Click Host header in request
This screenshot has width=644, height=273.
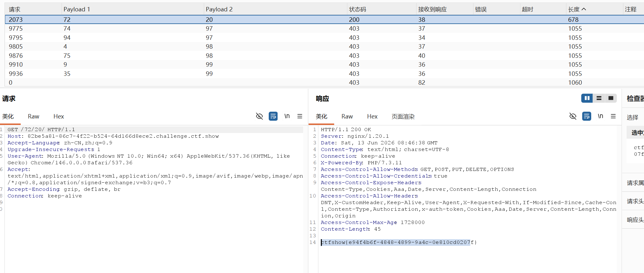click(113, 136)
